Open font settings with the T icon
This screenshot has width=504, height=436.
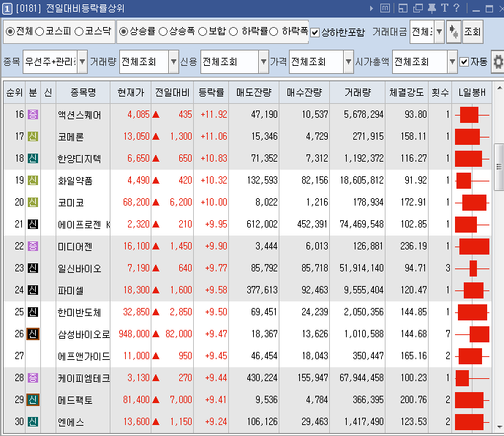click(x=445, y=8)
